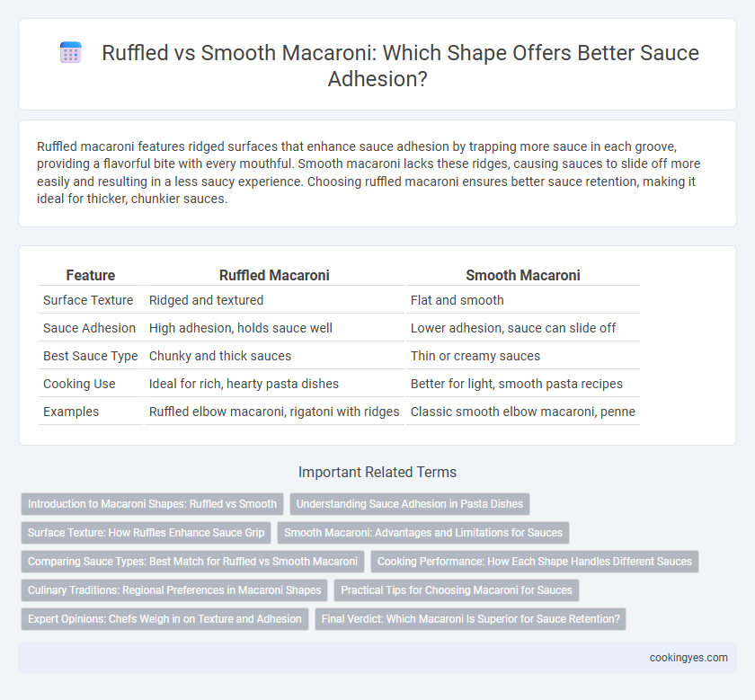Screen dimensions: 755x700
Task: Open 'Cooking Performance: How Each Shape Handles' tag
Action: [x=535, y=562]
